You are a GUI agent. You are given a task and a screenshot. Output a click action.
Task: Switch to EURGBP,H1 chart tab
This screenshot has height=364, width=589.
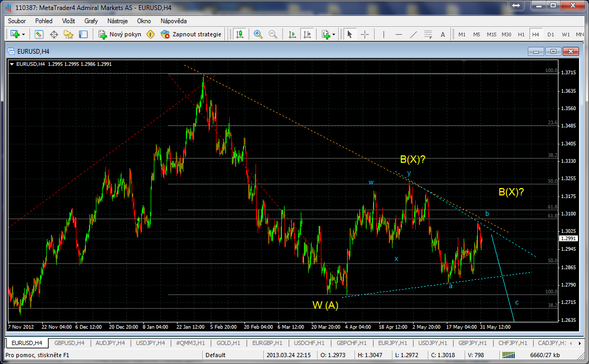point(267,343)
